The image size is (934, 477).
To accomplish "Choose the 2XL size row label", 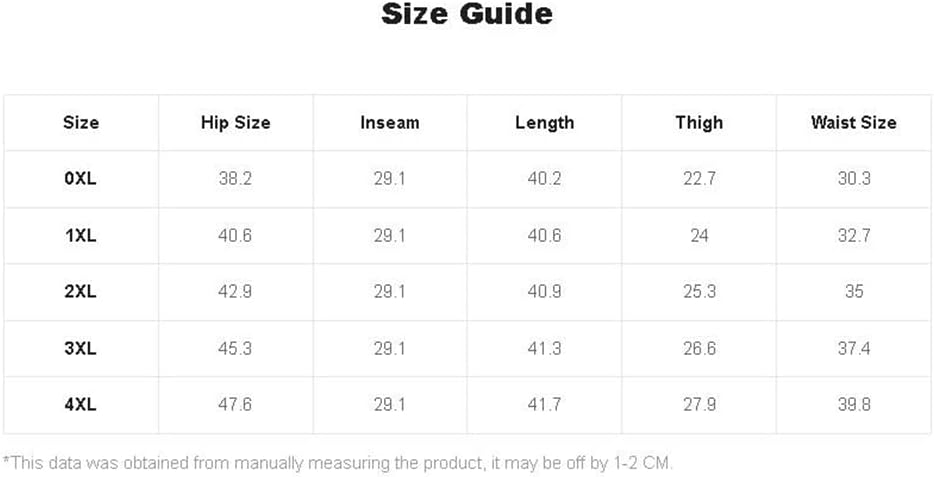I will 81,291.
